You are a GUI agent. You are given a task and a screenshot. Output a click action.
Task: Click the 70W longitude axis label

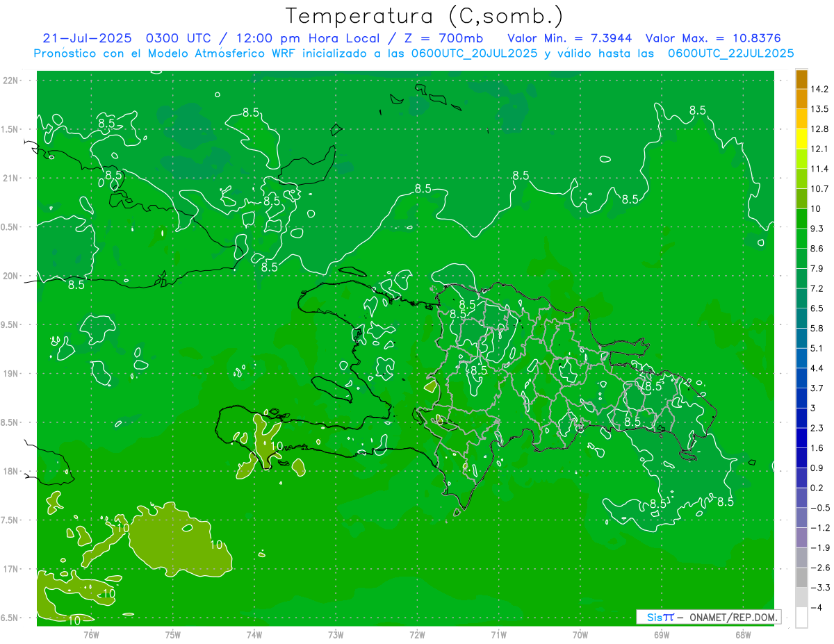(x=580, y=635)
